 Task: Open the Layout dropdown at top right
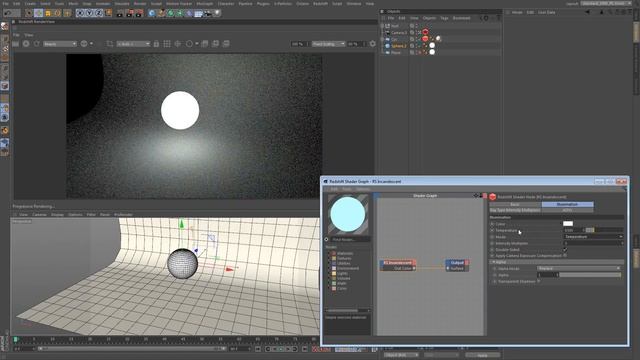(607, 3)
